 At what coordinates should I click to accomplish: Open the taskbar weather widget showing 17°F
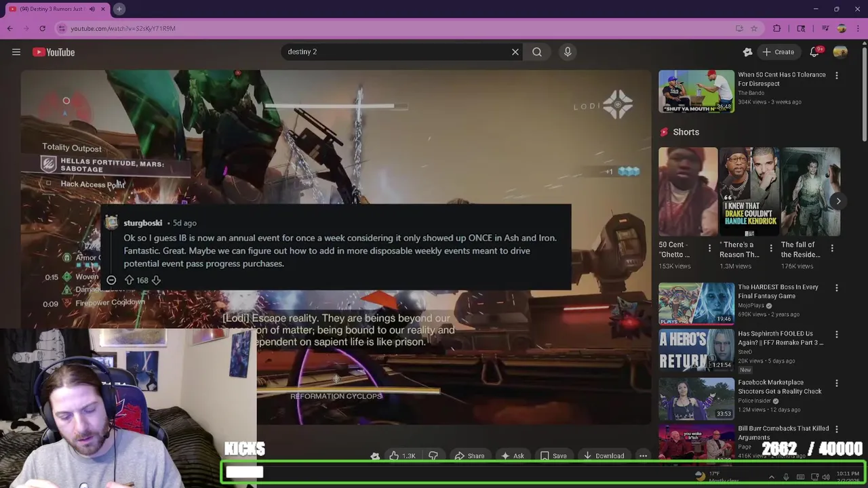[715, 477]
